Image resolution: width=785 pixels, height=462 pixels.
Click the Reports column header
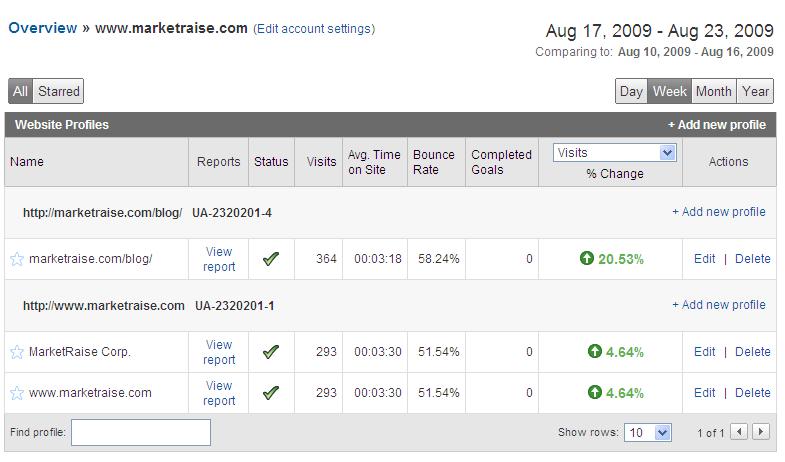point(218,162)
